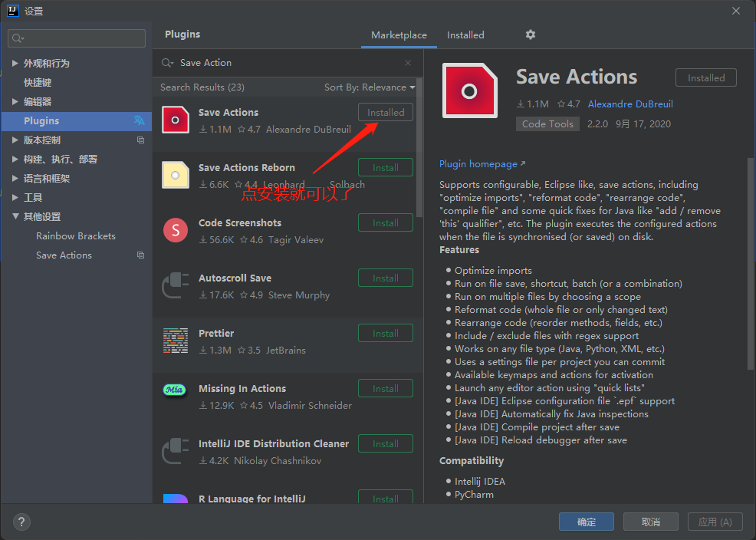The image size is (756, 540).
Task: Click the Code Screenshots plugin icon
Action: (175, 230)
